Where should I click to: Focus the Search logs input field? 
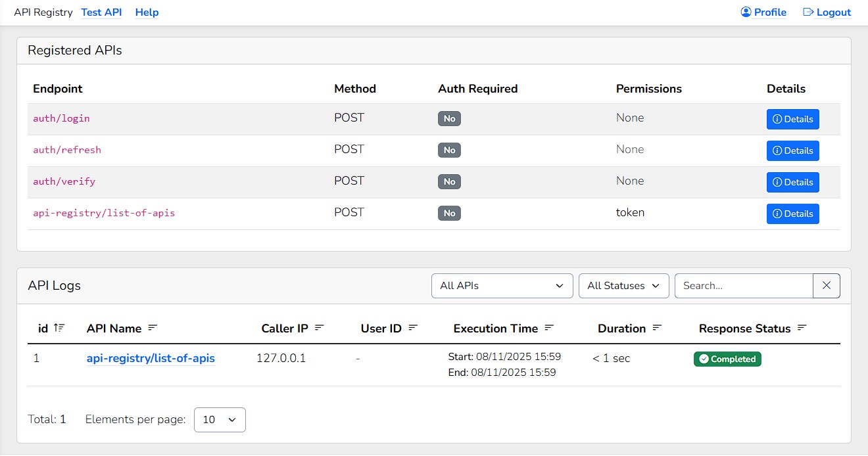pyautogui.click(x=744, y=286)
